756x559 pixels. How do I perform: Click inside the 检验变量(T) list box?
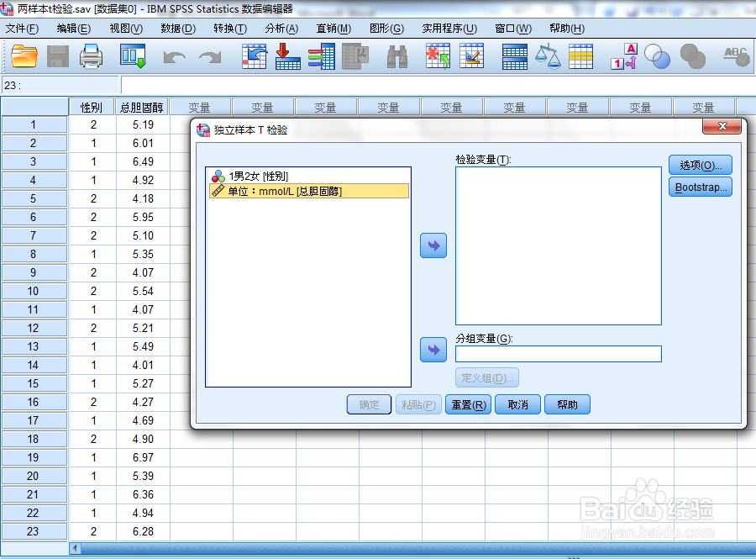tap(559, 246)
